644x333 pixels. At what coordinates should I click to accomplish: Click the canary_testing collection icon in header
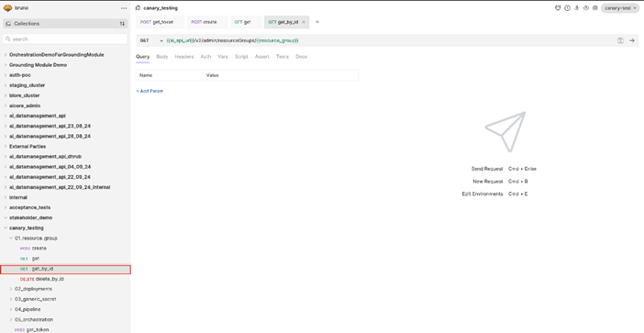(x=139, y=8)
